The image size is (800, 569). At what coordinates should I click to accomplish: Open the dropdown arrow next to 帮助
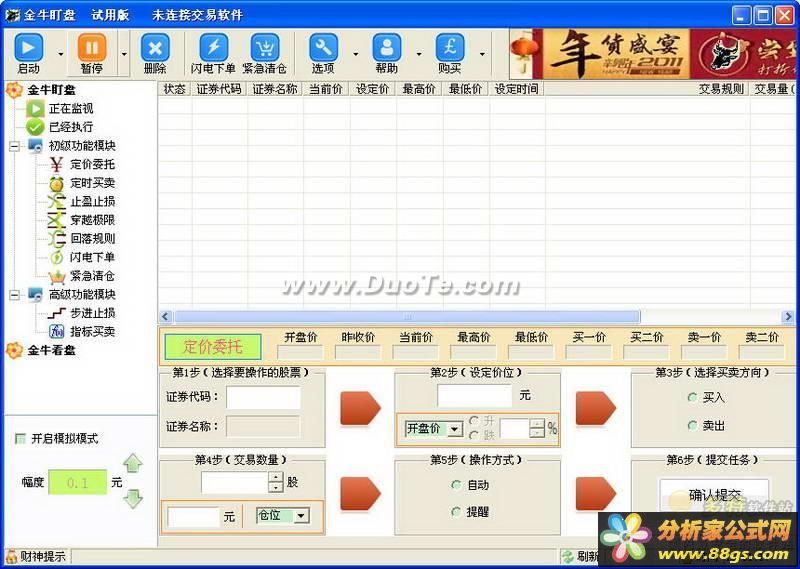[419, 54]
